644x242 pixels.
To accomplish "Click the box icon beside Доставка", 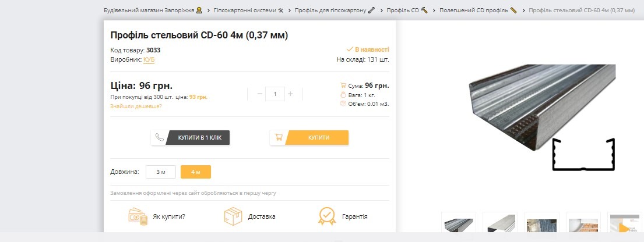I will click(x=233, y=216).
